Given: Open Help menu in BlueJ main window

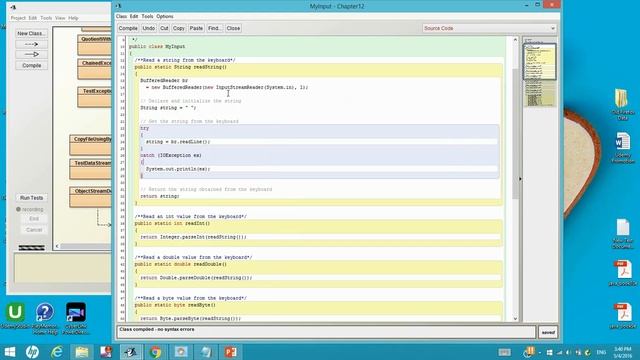Looking at the screenshot, I should 73,18.
